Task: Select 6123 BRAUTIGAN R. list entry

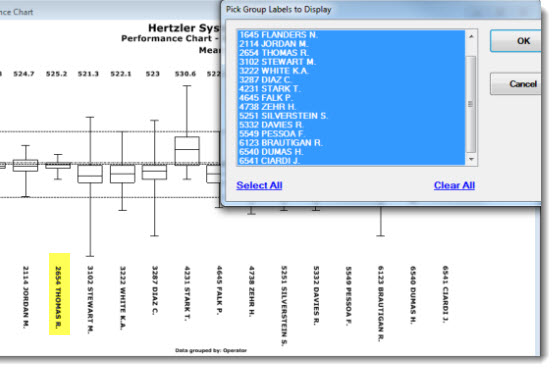Action: pyautogui.click(x=351, y=143)
